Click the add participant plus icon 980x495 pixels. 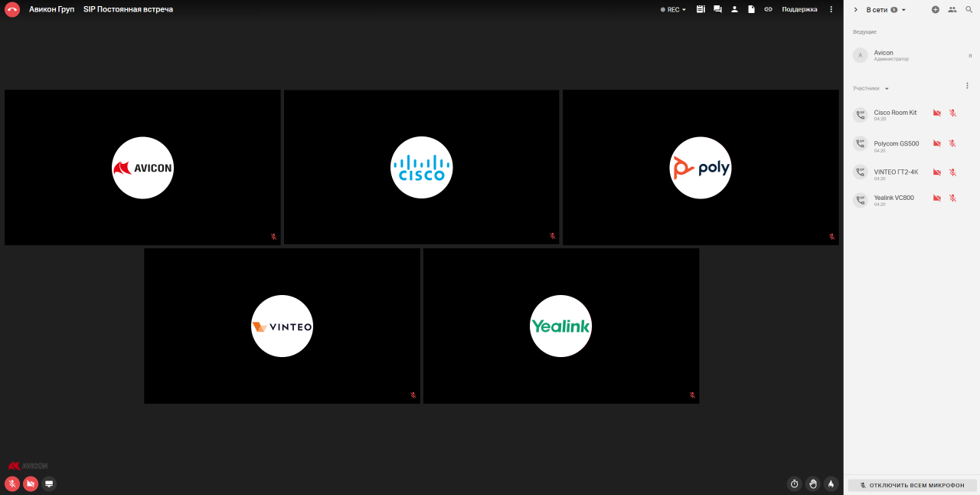pos(935,9)
